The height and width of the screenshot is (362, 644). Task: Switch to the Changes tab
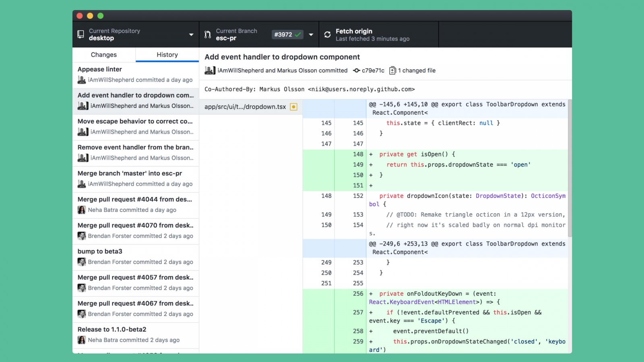tap(104, 55)
